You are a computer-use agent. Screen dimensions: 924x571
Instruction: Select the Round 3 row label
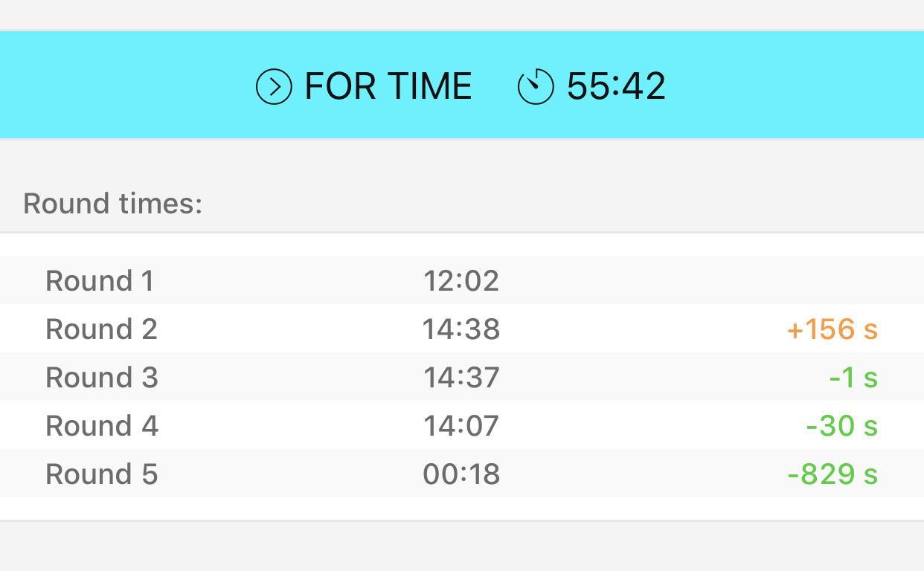(102, 378)
